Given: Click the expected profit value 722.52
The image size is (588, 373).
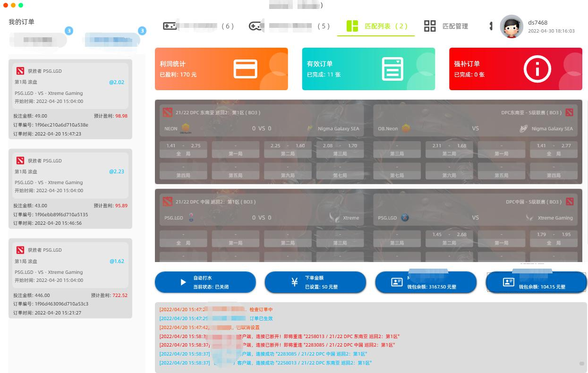Looking at the screenshot, I should pos(120,296).
